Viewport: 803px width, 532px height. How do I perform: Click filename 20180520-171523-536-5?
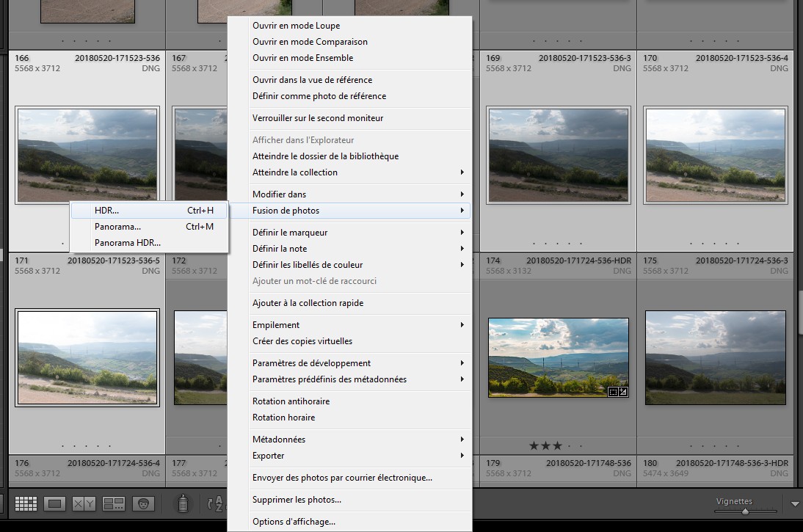pyautogui.click(x=114, y=260)
